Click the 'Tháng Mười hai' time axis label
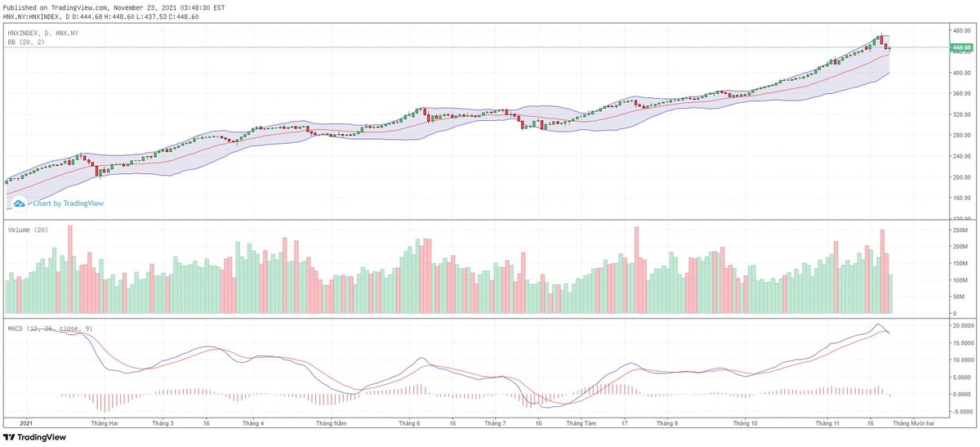Image resolution: width=980 pixels, height=447 pixels. pyautogui.click(x=913, y=423)
